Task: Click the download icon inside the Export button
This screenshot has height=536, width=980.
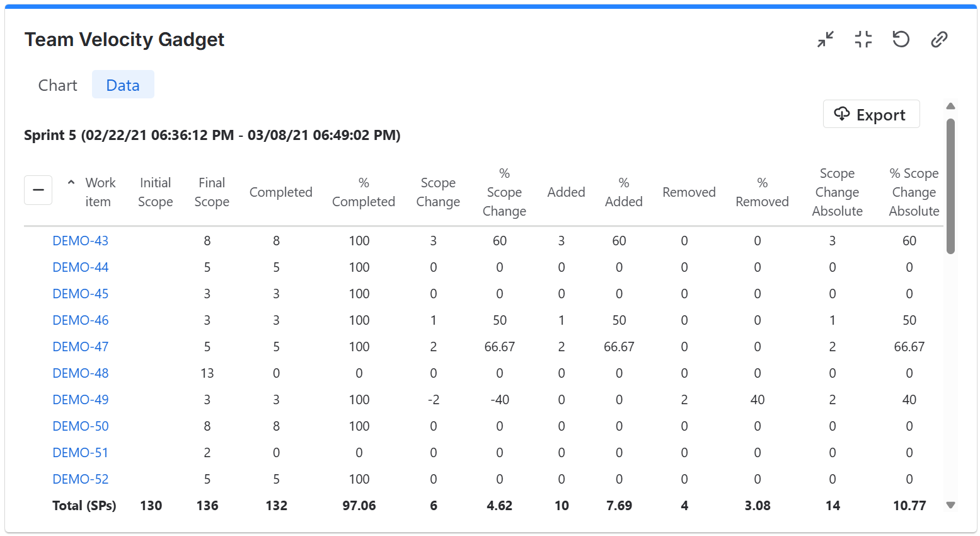Action: tap(843, 114)
